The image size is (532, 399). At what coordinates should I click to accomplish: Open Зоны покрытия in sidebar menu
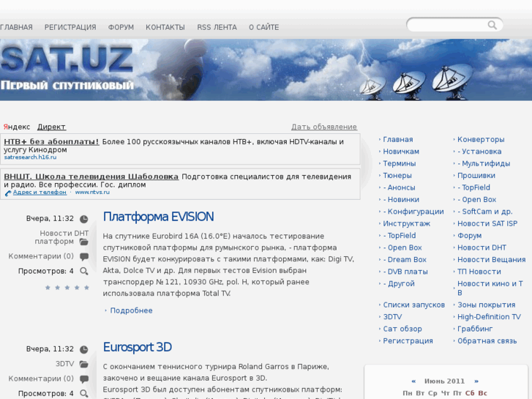(486, 305)
